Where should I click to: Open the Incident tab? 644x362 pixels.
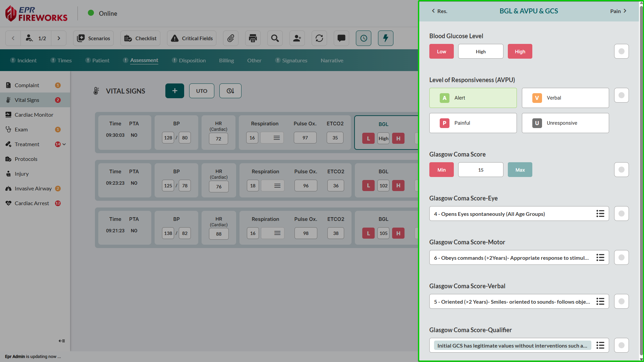26,60
